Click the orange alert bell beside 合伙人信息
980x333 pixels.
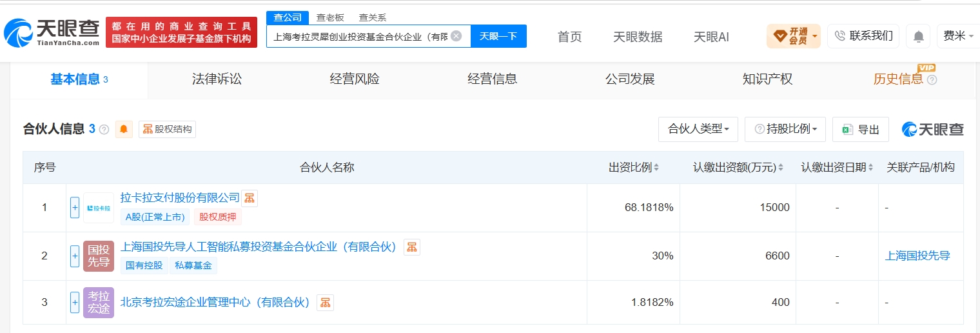tap(124, 129)
